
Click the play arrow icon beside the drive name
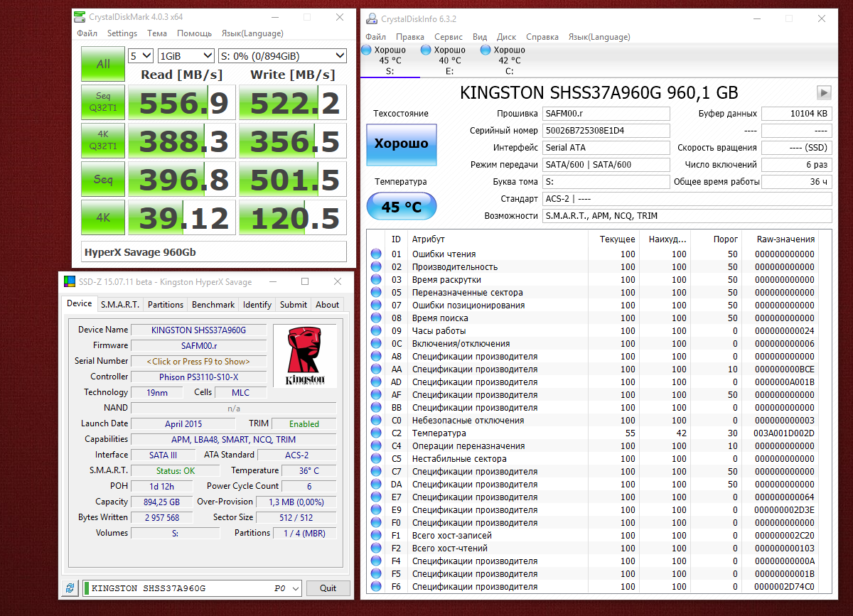coord(824,92)
